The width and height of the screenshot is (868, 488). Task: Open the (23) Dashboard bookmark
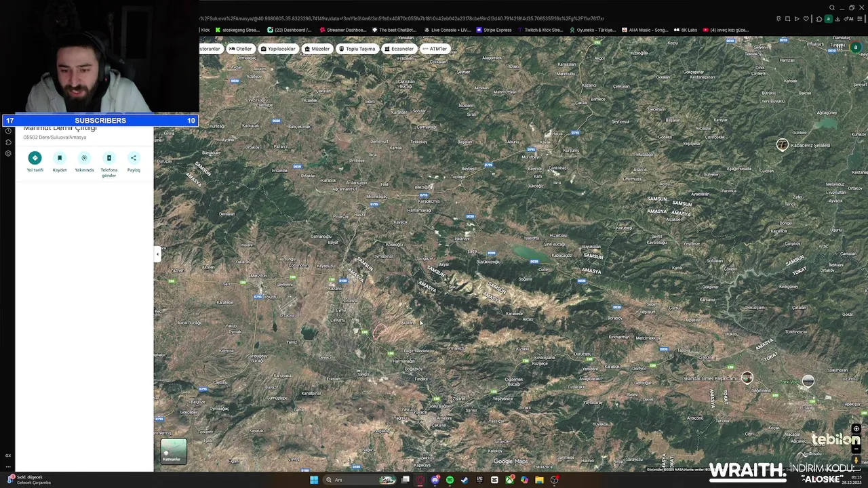[290, 30]
